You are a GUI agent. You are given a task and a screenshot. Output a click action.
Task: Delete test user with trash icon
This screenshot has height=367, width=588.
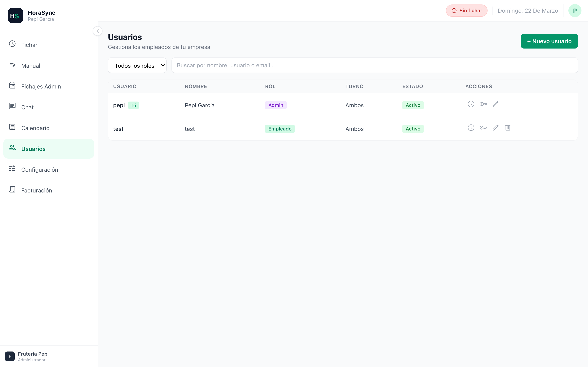[508, 128]
